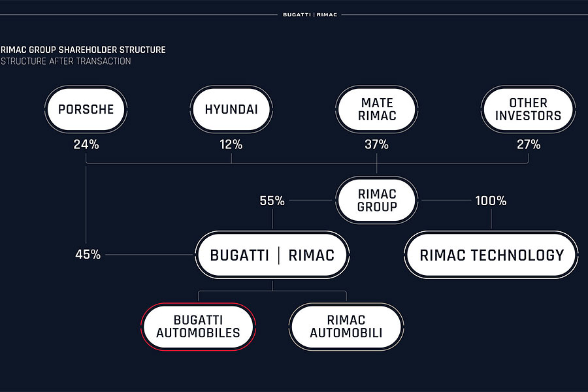
Task: Open the Bugatti | Rimac joint company box
Action: [272, 255]
